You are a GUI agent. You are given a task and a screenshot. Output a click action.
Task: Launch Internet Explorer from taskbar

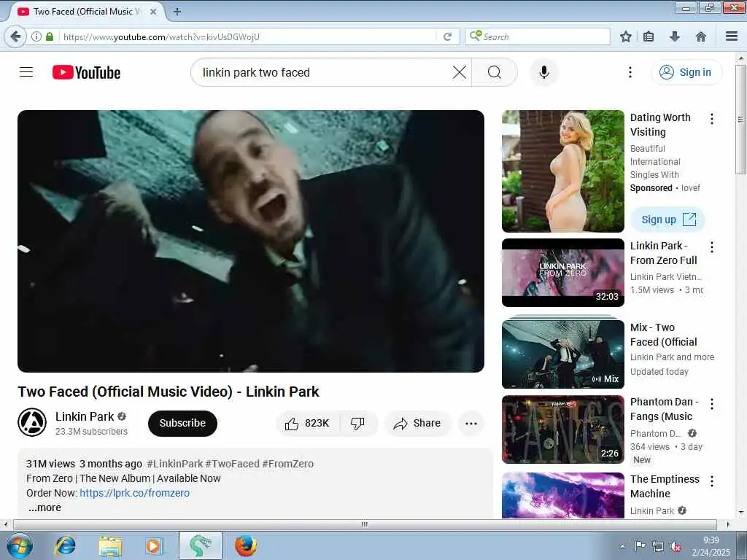coord(66,545)
